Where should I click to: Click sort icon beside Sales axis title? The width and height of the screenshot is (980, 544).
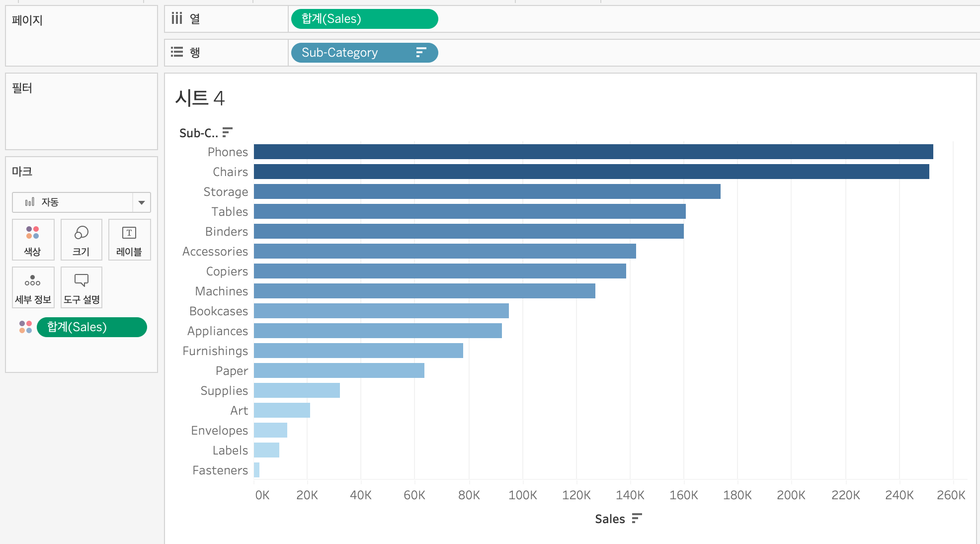point(637,519)
